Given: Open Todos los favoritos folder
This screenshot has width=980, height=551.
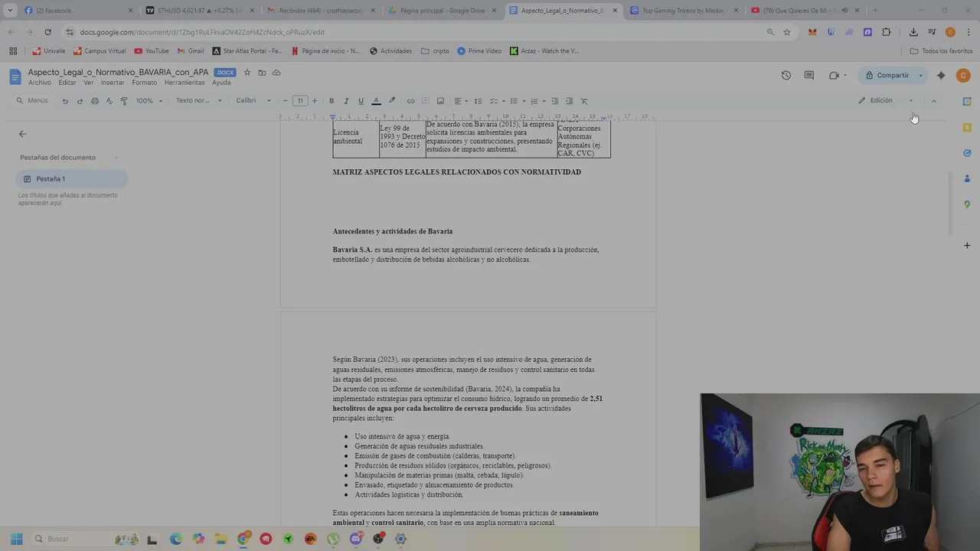Looking at the screenshot, I should [x=941, y=51].
